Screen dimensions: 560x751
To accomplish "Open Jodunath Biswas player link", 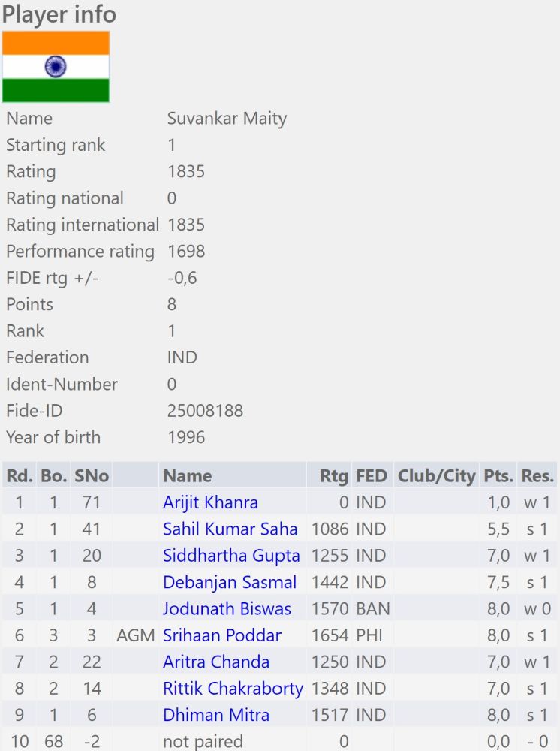I will (x=227, y=608).
